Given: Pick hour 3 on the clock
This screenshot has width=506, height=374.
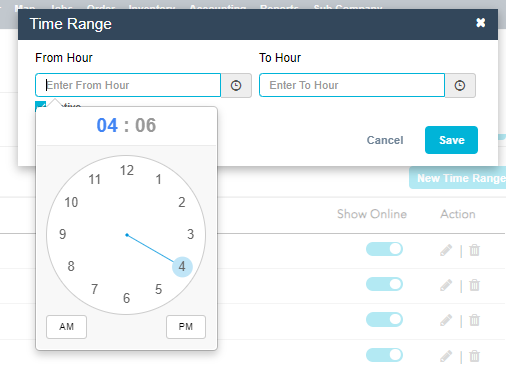Looking at the screenshot, I should [190, 234].
